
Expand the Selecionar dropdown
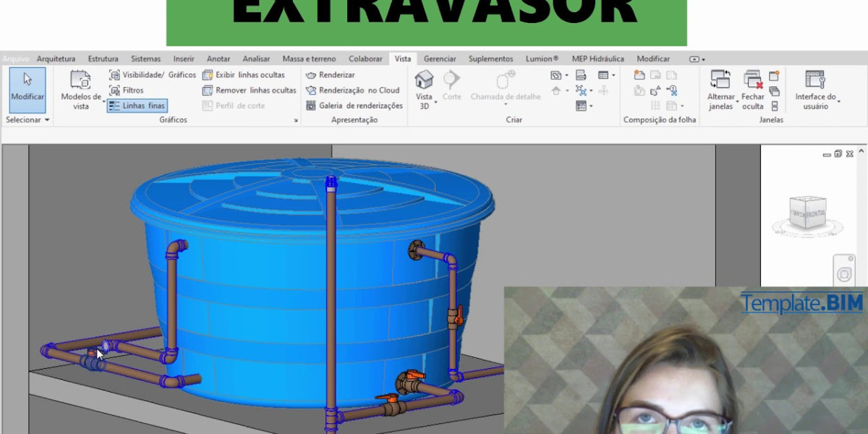point(27,120)
